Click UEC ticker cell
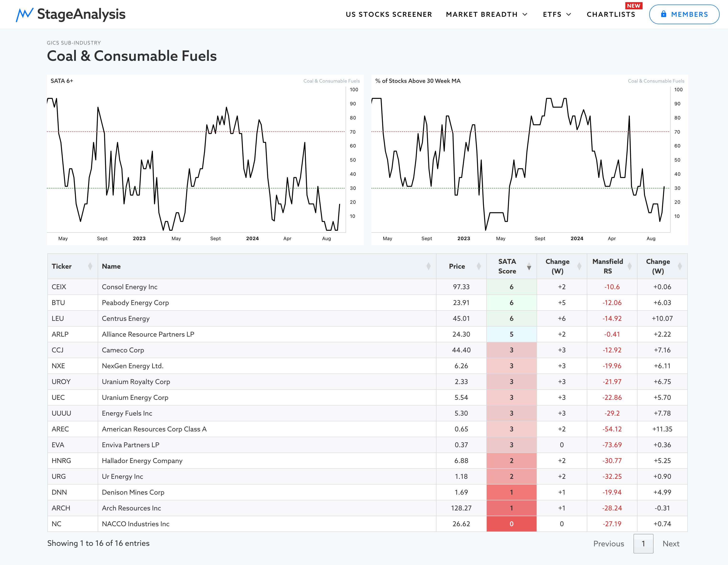The width and height of the screenshot is (728, 565). pos(73,398)
